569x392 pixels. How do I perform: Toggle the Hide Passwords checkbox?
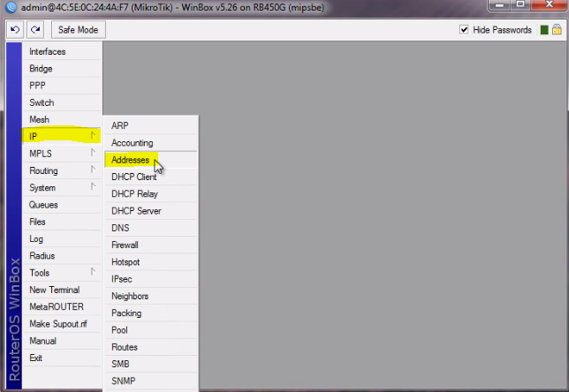pyautogui.click(x=464, y=29)
